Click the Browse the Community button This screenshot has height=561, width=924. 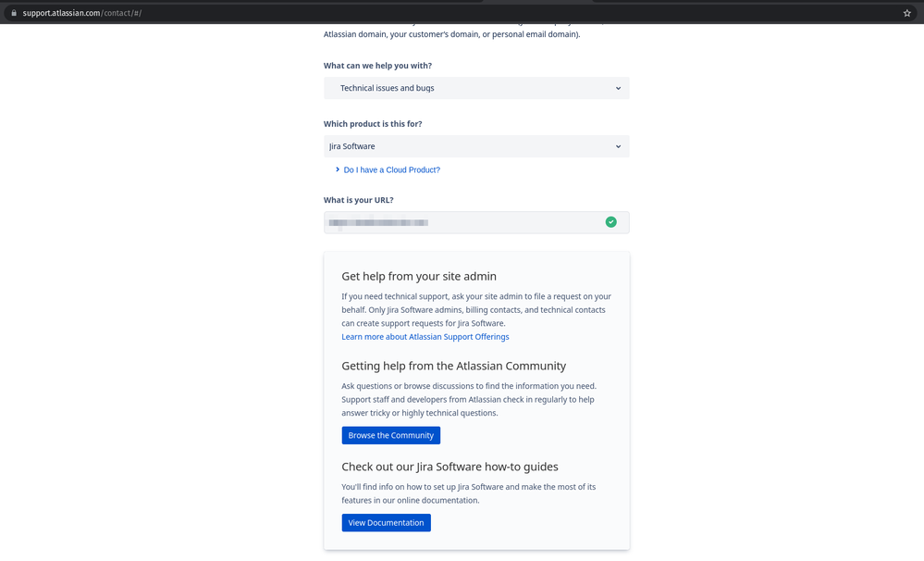[x=390, y=435]
